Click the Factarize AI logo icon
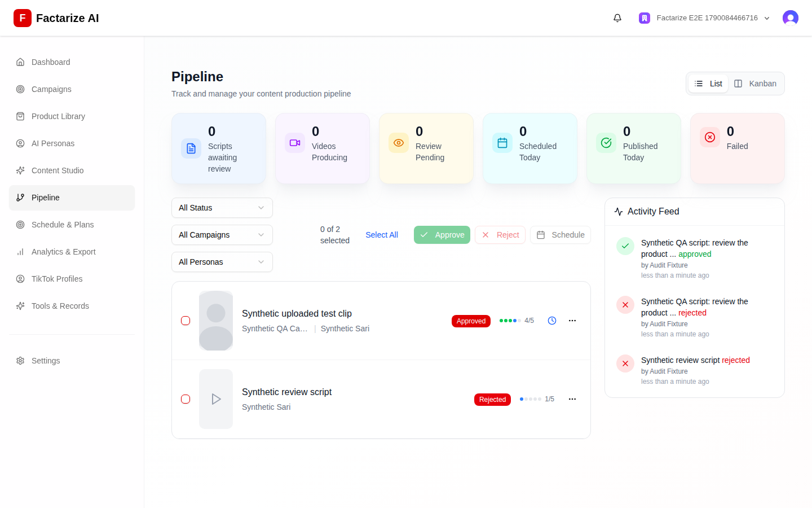Viewport: 812px width, 508px height. click(23, 18)
